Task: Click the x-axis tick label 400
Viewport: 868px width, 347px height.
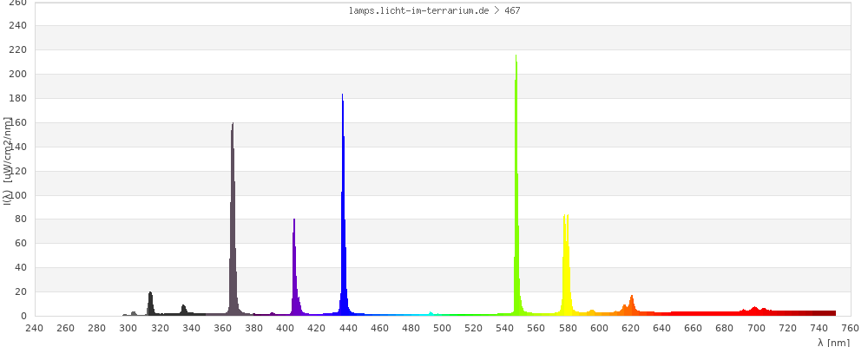Action: pyautogui.click(x=286, y=328)
